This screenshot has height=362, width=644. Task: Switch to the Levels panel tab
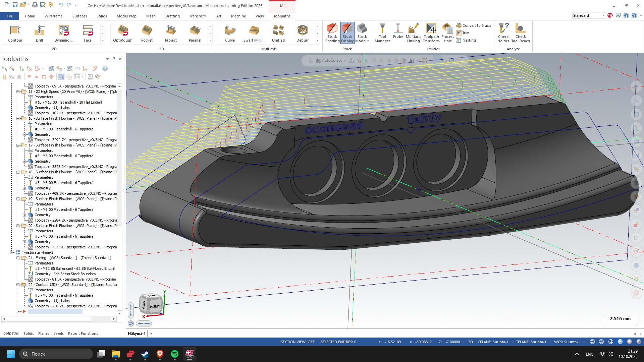58,334
